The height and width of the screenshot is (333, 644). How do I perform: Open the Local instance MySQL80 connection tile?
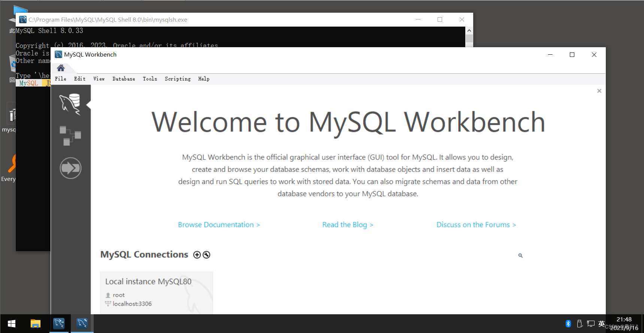click(x=157, y=293)
